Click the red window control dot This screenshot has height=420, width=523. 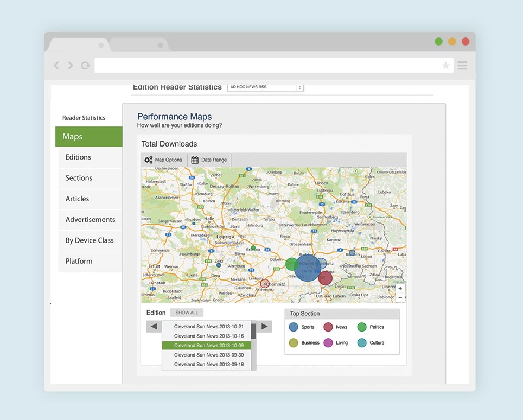click(465, 41)
